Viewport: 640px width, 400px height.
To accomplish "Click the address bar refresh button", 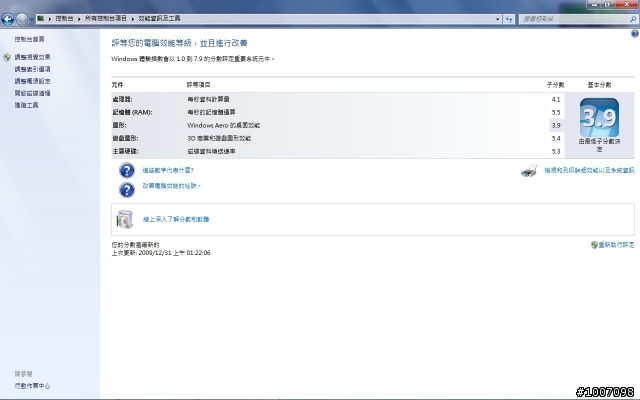I will (509, 19).
